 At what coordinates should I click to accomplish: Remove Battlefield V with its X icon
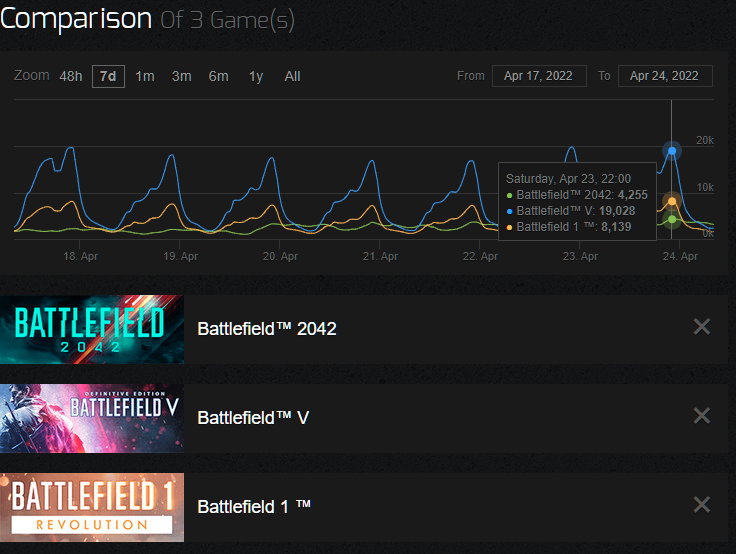(x=701, y=416)
